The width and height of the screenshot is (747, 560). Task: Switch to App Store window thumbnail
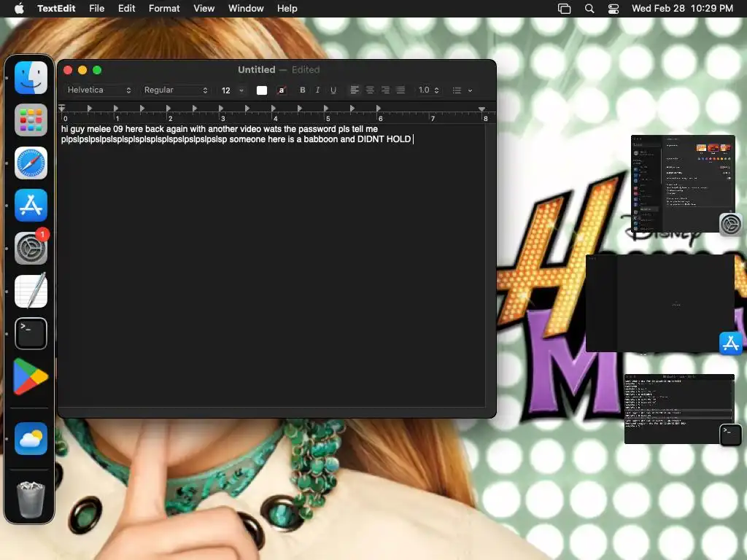coord(660,303)
